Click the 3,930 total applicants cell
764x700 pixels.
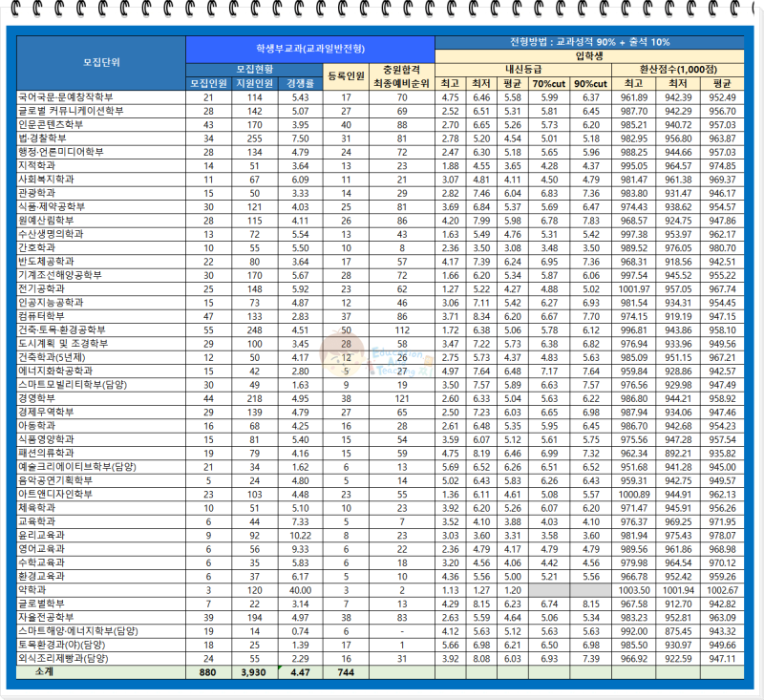(254, 672)
